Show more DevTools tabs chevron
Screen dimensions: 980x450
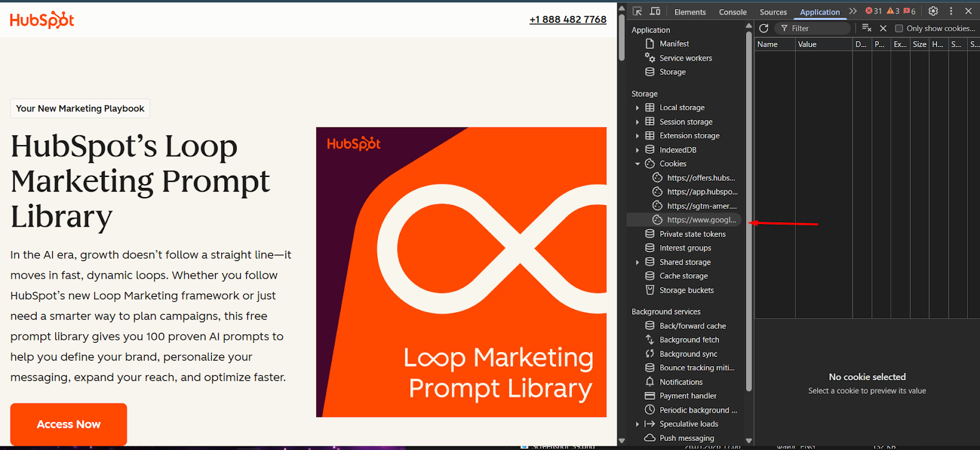coord(853,11)
